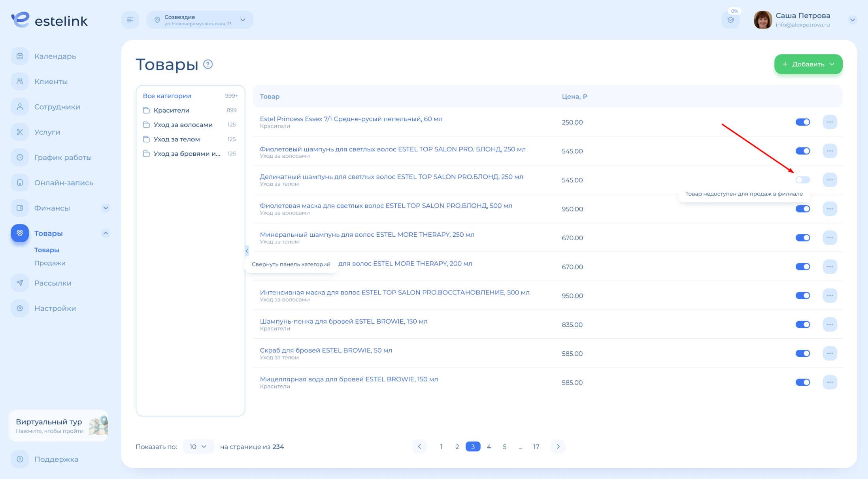868x479 pixels.
Task: Open Estel Princess Essex 7/1 product link
Action: [351, 119]
